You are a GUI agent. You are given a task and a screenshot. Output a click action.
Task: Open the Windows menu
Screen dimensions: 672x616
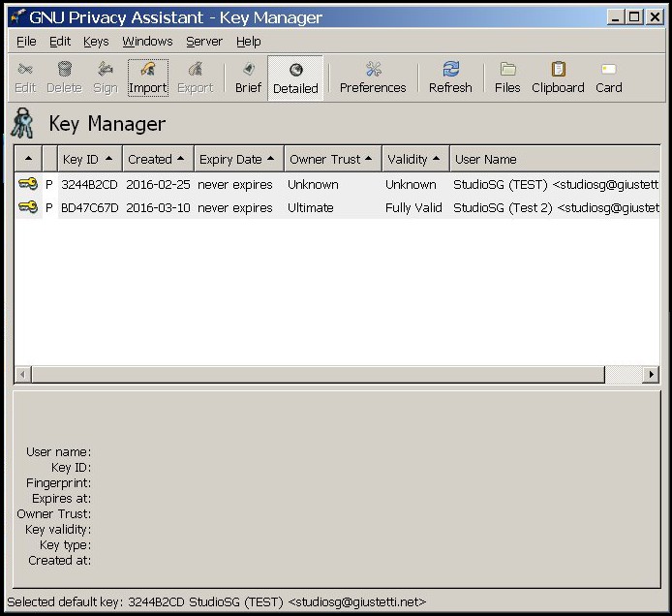pos(147,42)
